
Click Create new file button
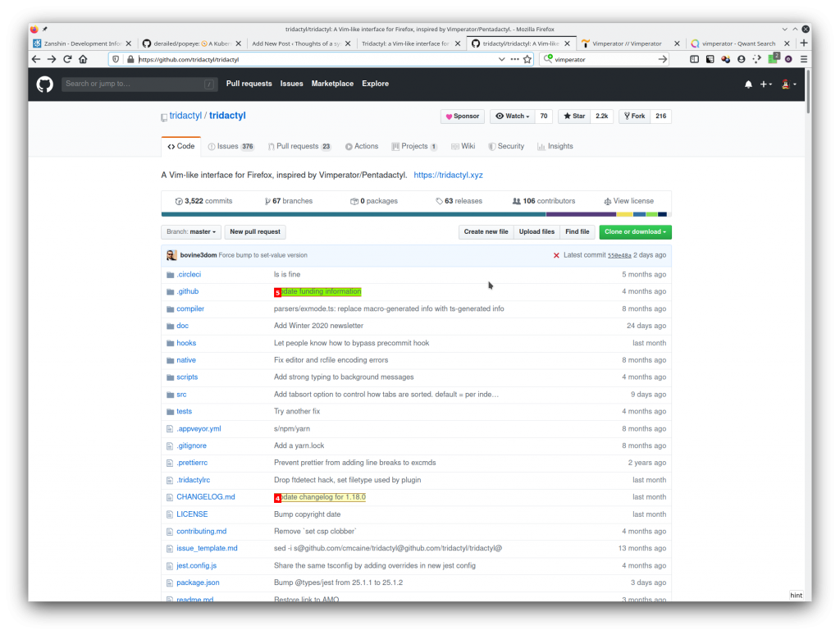point(486,232)
